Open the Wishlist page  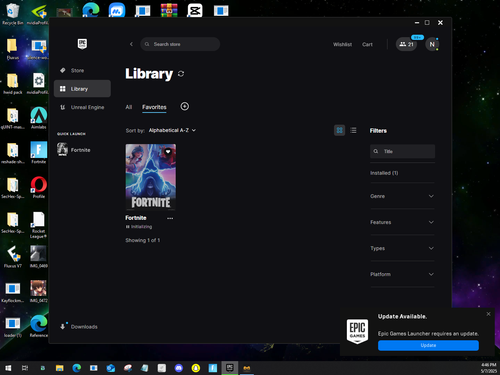(342, 44)
